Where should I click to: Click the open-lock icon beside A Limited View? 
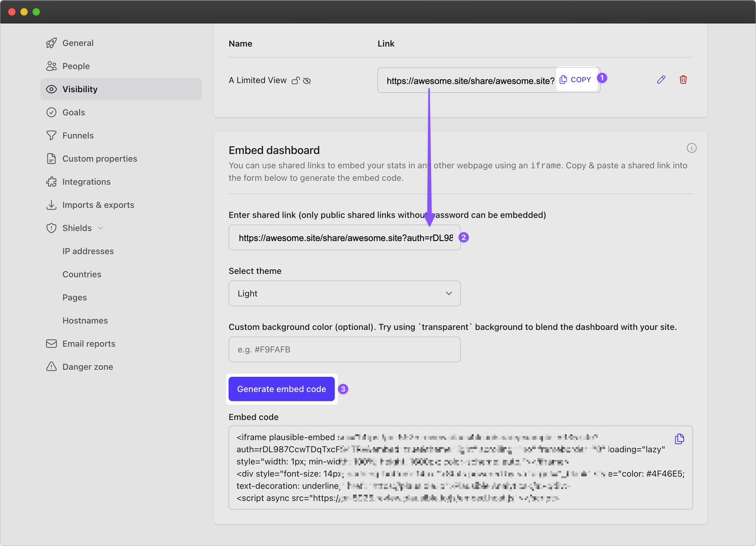pos(296,80)
